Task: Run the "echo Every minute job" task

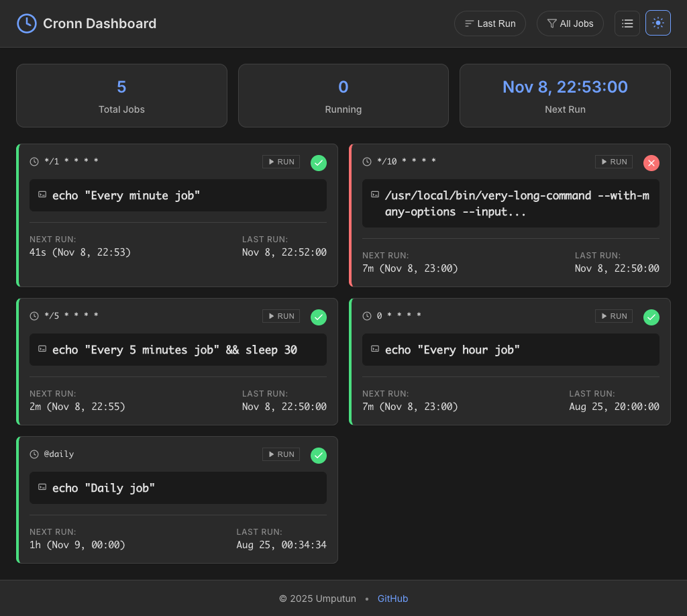Action: 280,161
